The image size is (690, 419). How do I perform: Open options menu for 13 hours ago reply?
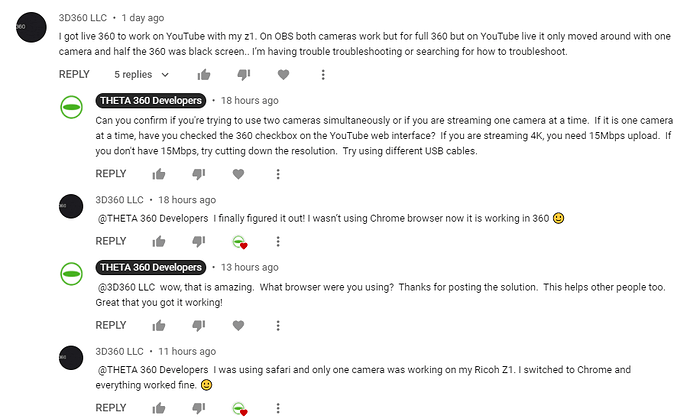click(x=278, y=326)
